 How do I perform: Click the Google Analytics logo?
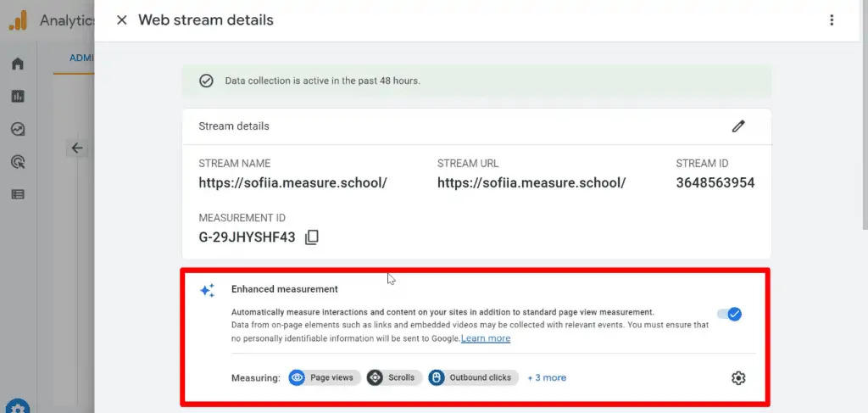tap(18, 20)
